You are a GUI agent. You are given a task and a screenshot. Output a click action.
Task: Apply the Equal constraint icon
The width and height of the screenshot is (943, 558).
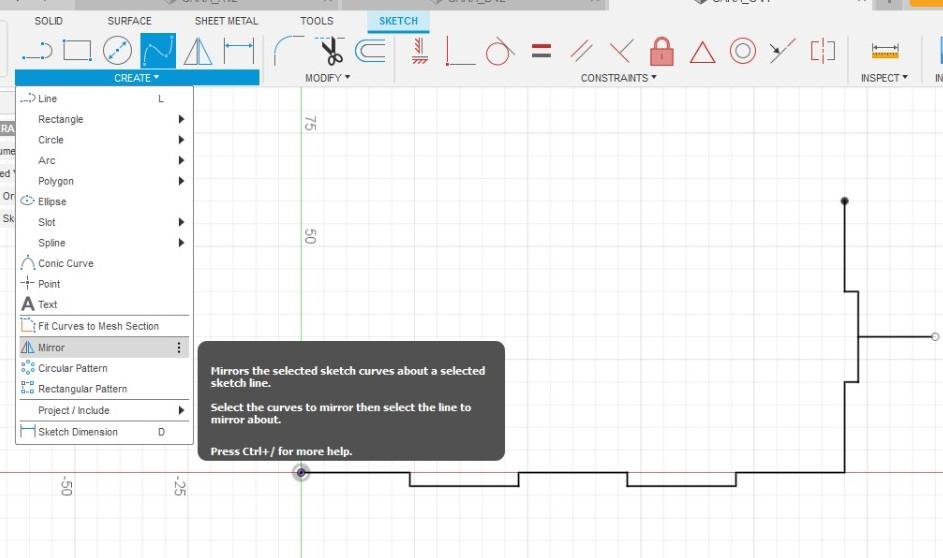pyautogui.click(x=541, y=51)
